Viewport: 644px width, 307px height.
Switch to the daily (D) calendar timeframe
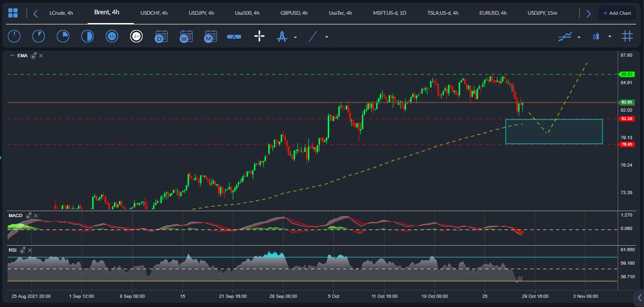161,36
